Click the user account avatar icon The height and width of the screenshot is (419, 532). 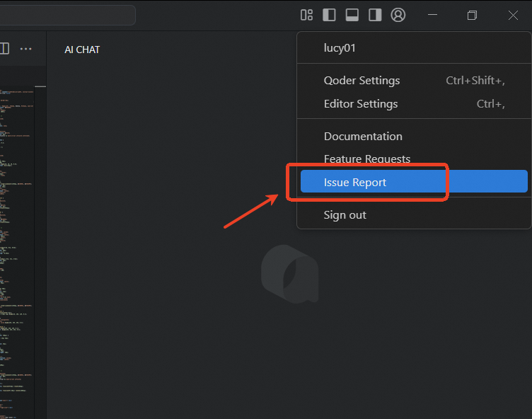tap(398, 15)
